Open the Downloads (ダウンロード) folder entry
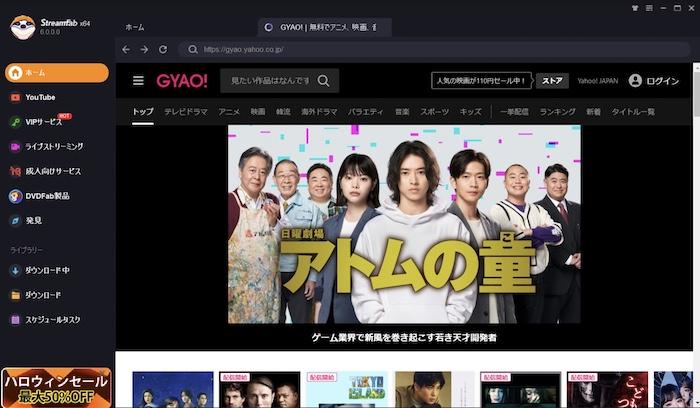This screenshot has width=700, height=408. 35,295
